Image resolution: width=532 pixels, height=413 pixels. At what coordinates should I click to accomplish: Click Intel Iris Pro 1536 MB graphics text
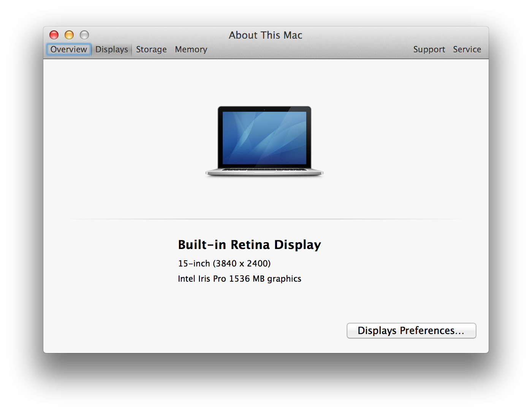click(239, 279)
